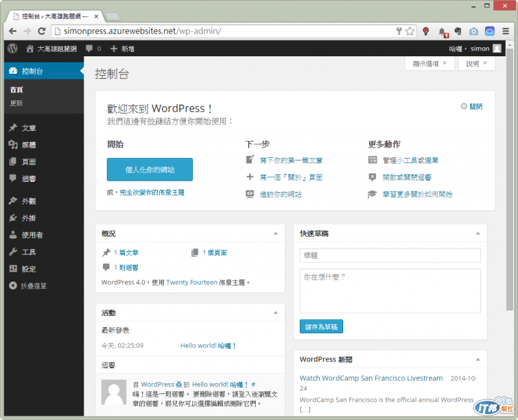518x420 pixels.
Task: Open a new browser tab
Action: click(x=113, y=16)
